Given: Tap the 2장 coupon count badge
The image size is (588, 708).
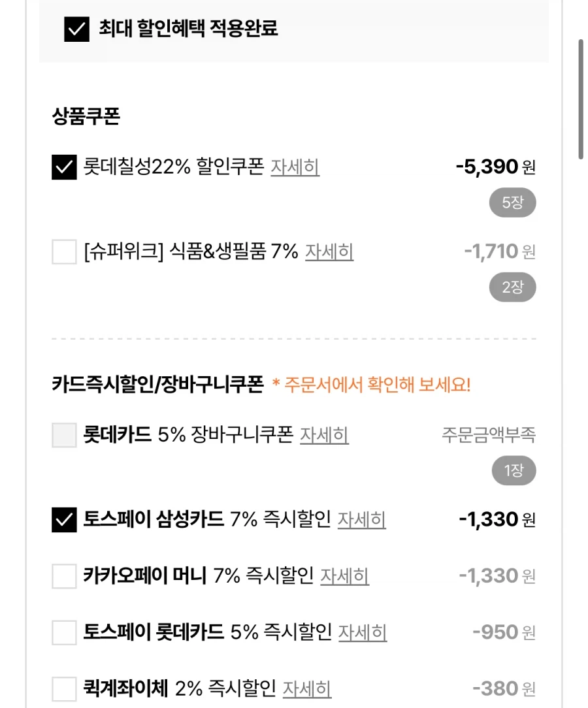Looking at the screenshot, I should point(513,287).
